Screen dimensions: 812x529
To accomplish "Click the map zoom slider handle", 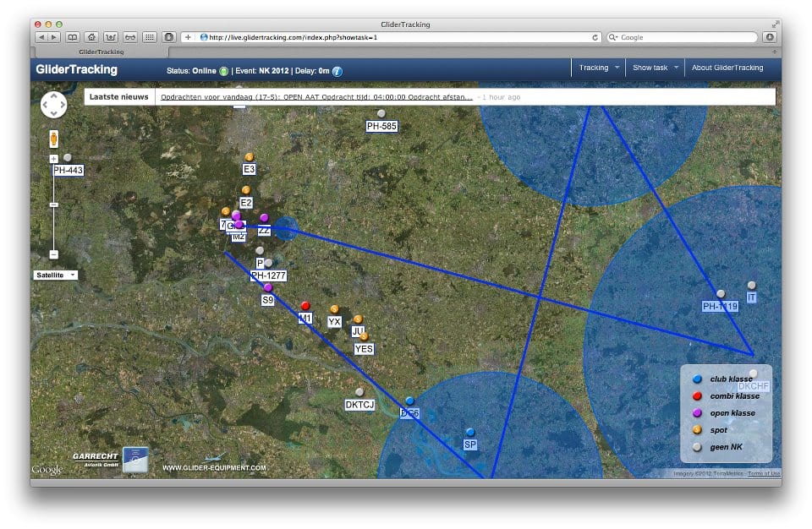I will pos(53,205).
